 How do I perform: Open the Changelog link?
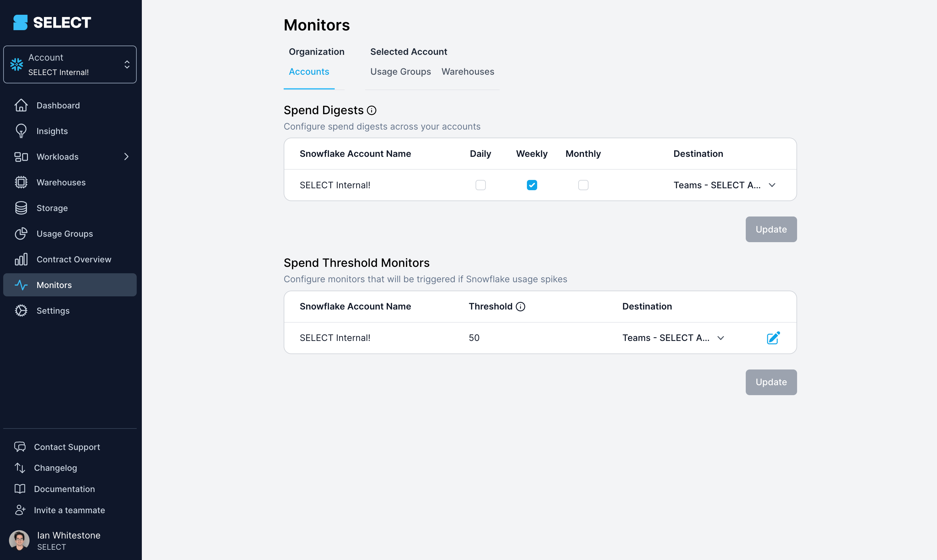[x=56, y=468]
